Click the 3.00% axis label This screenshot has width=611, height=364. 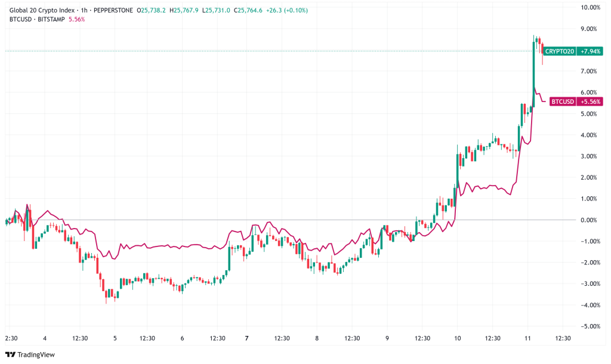click(x=588, y=156)
